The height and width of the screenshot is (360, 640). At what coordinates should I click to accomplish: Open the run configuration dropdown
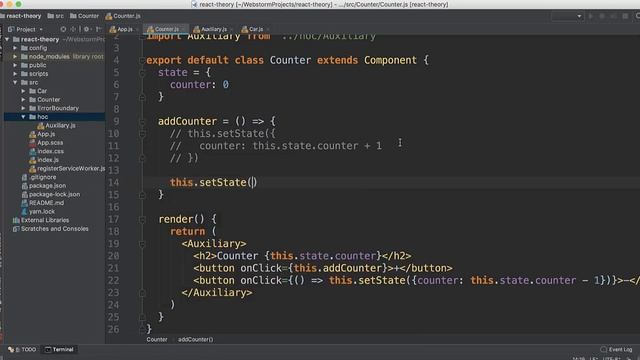point(567,16)
